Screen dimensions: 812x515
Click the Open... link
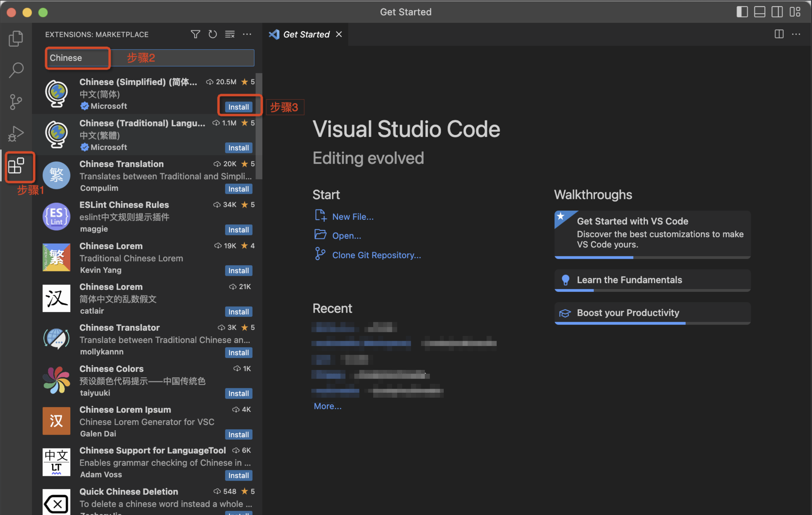point(347,235)
